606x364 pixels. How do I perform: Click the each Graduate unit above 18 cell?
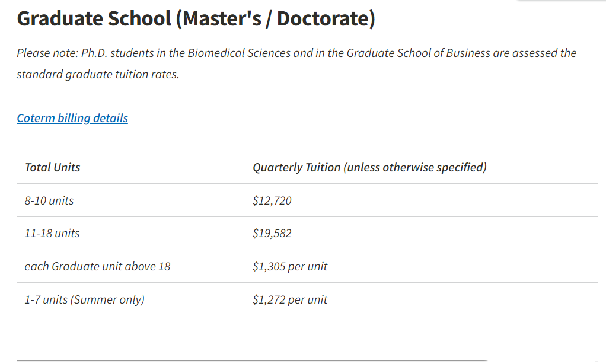pyautogui.click(x=97, y=267)
